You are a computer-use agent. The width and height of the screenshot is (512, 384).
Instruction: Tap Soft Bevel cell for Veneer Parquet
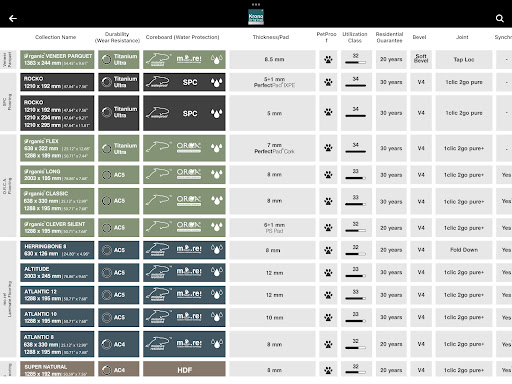tap(421, 60)
